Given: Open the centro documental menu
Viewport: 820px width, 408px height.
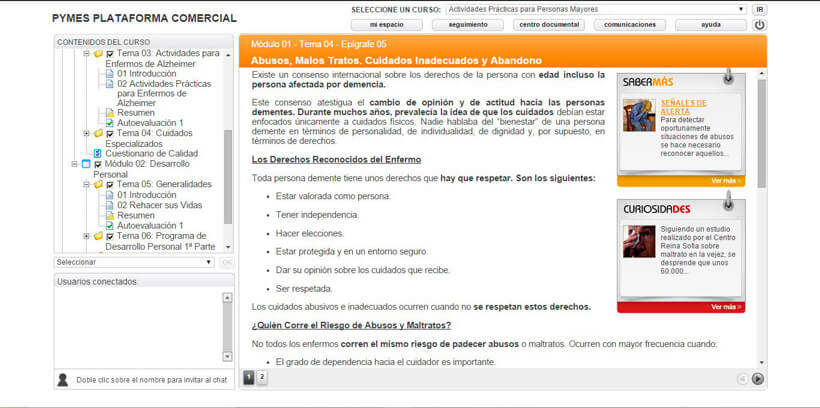Looking at the screenshot, I should click(549, 25).
